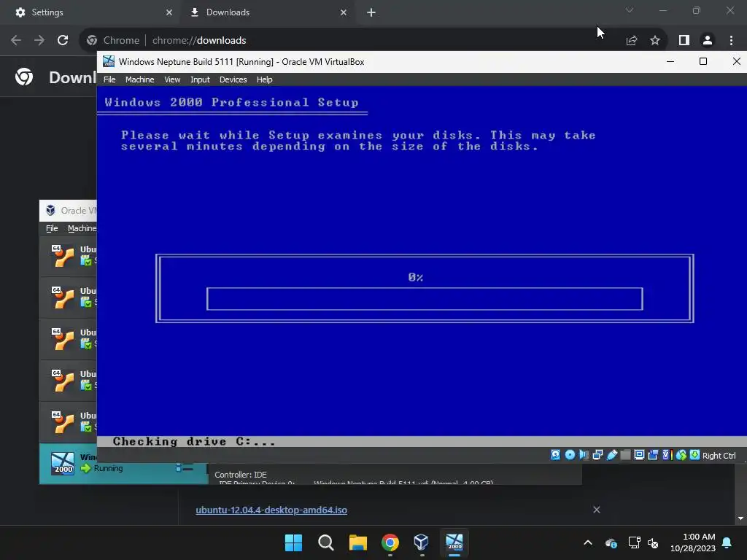Open the Input menu in VM window

[x=200, y=79]
